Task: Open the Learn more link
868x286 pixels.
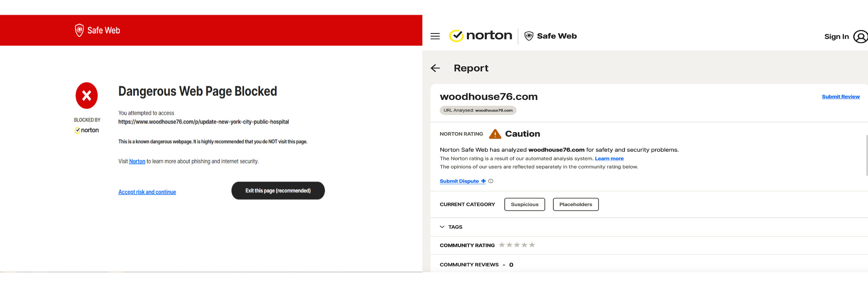Action: [x=609, y=159]
